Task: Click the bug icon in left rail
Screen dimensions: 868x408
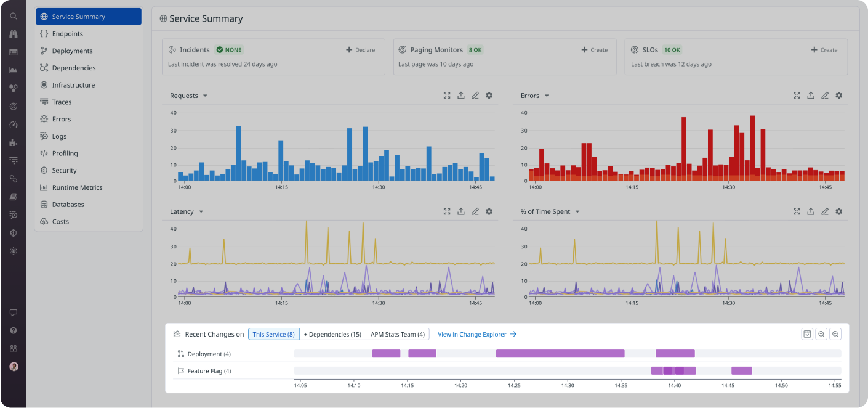Action: coord(14,251)
